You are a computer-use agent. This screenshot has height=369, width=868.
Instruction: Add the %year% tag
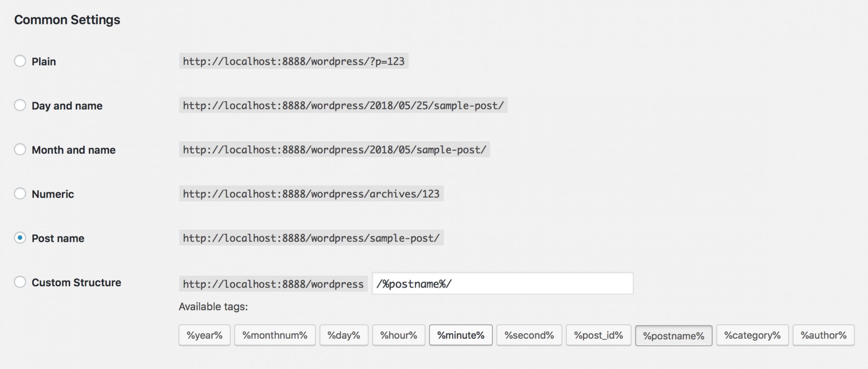click(204, 335)
